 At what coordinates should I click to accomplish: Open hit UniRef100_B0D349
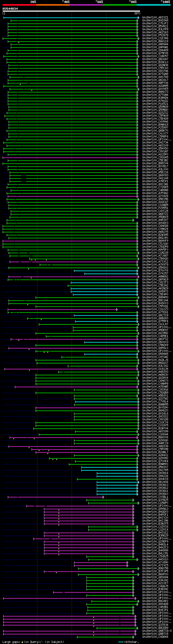click(155, 21)
